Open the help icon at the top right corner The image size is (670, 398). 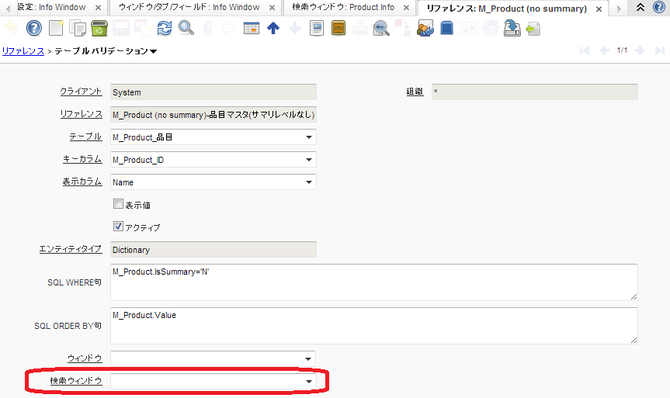(659, 7)
